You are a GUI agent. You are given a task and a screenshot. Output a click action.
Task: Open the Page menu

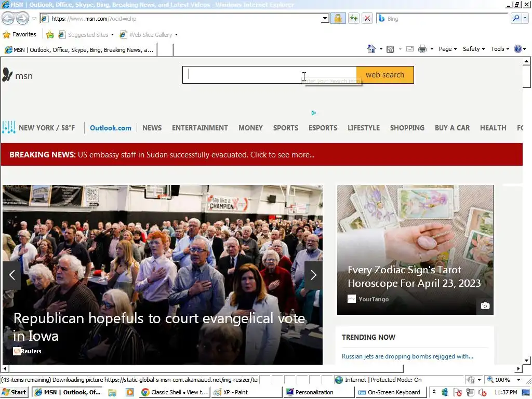click(x=447, y=49)
